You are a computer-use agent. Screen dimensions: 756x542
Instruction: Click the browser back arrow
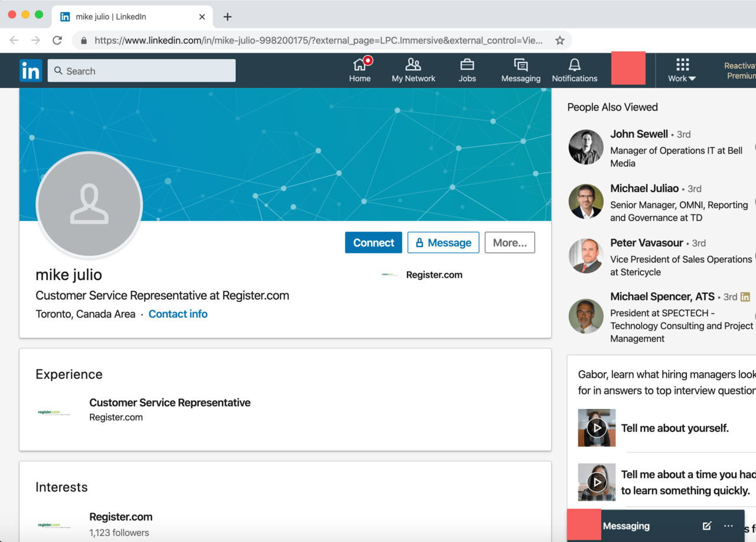coord(14,40)
